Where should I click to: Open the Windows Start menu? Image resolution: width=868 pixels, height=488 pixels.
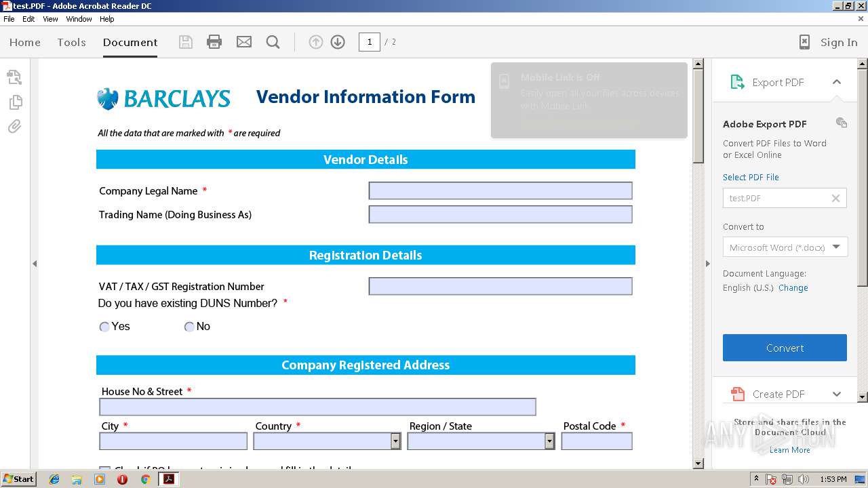pyautogui.click(x=18, y=479)
